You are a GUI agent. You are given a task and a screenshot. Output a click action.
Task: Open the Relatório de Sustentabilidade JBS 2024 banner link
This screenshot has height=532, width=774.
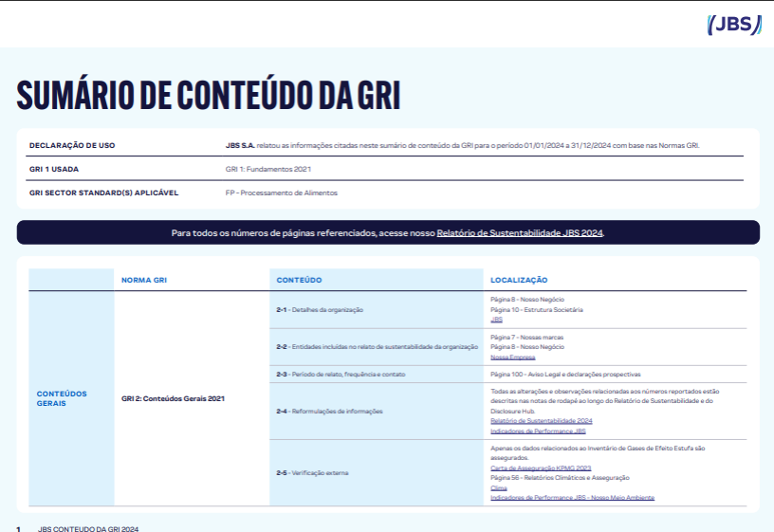pyautogui.click(x=520, y=232)
